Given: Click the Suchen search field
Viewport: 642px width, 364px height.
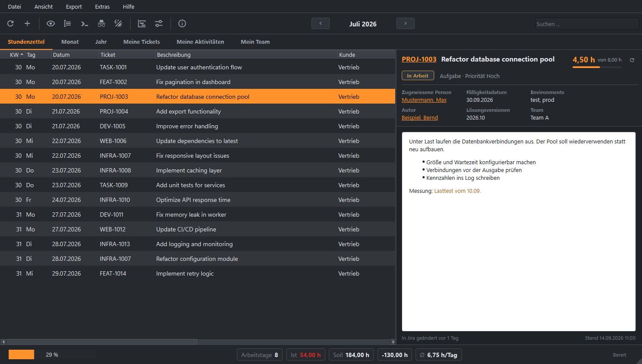Looking at the screenshot, I should point(587,24).
